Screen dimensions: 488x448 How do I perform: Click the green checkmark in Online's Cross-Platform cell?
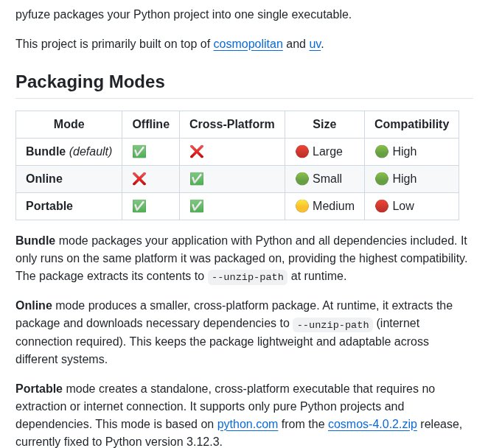[196, 179]
